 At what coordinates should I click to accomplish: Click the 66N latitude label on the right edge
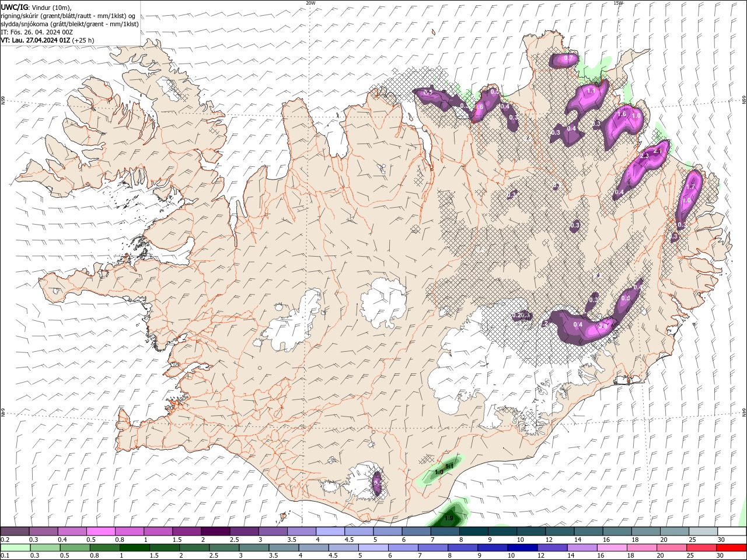click(x=744, y=100)
